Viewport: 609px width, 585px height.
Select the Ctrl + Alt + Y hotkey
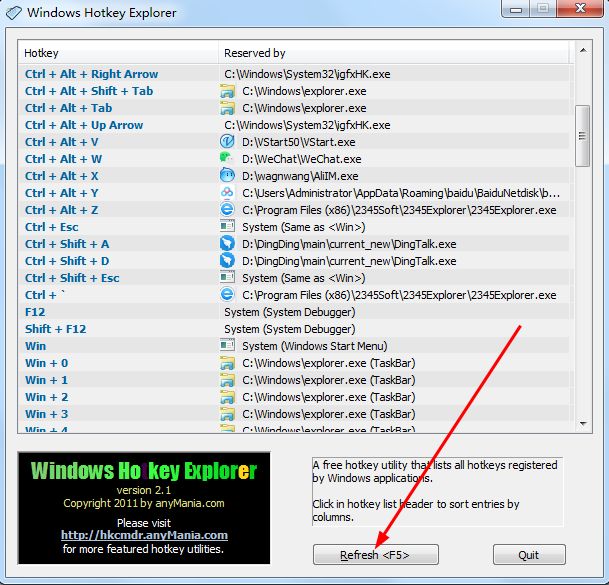pyautogui.click(x=61, y=193)
